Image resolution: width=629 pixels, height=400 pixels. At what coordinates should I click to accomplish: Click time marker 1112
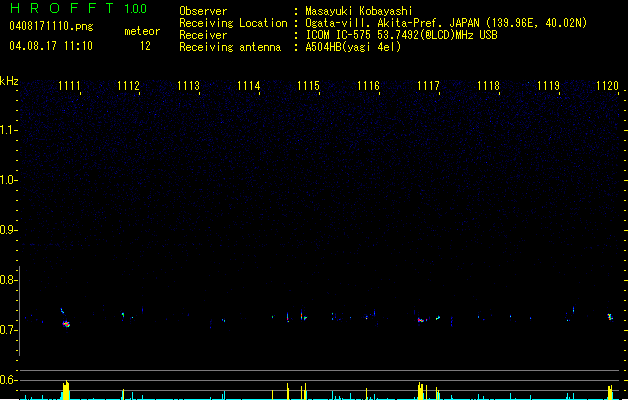[x=128, y=86]
